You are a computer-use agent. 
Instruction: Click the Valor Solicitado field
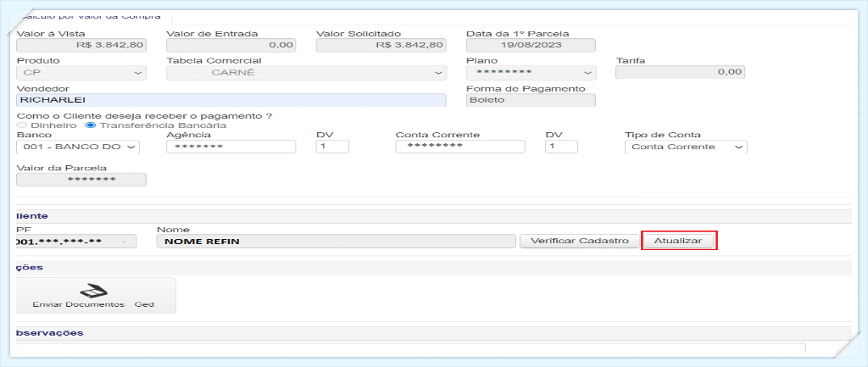(381, 46)
